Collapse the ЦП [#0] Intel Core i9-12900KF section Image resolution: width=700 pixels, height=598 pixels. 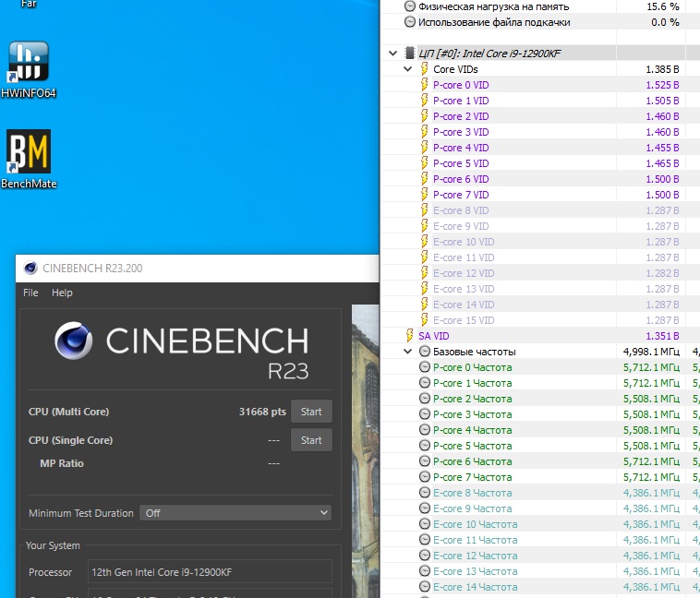point(392,54)
